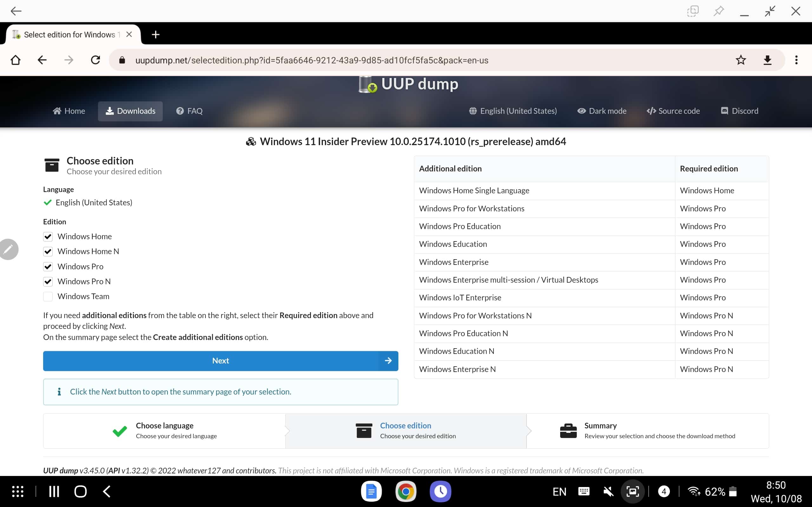Enable the Windows Team checkbox
The height and width of the screenshot is (507, 812).
[48, 296]
